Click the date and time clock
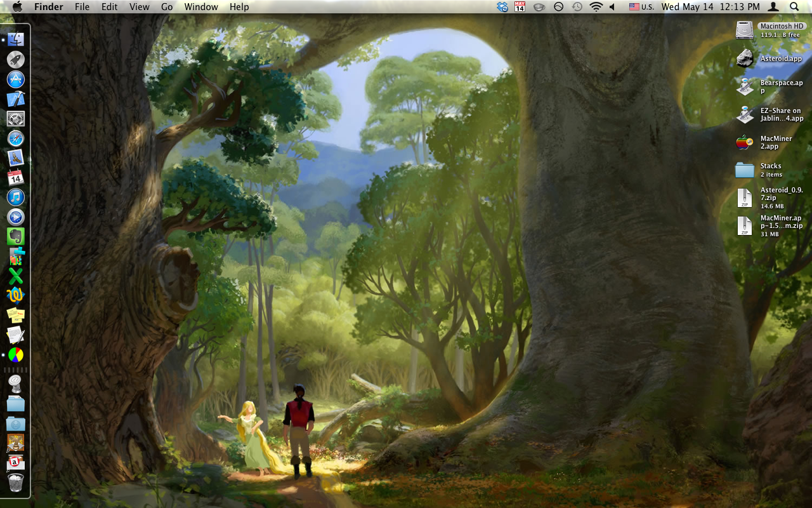 (x=710, y=6)
